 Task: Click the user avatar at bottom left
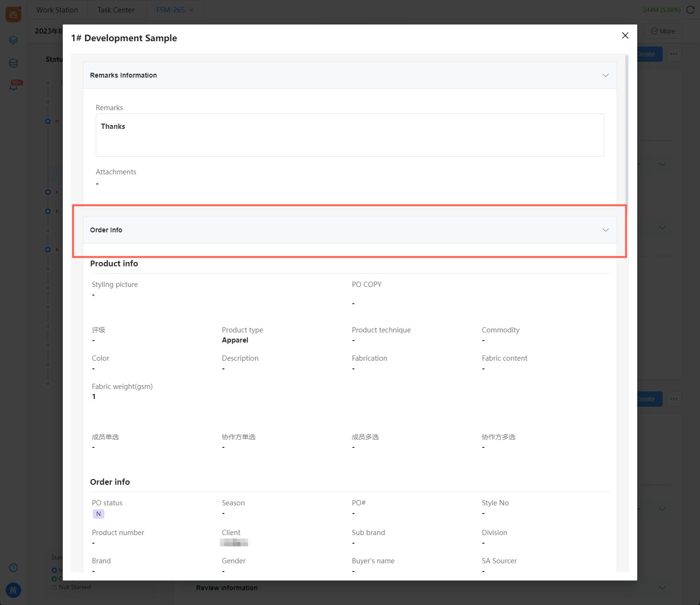coord(13,590)
